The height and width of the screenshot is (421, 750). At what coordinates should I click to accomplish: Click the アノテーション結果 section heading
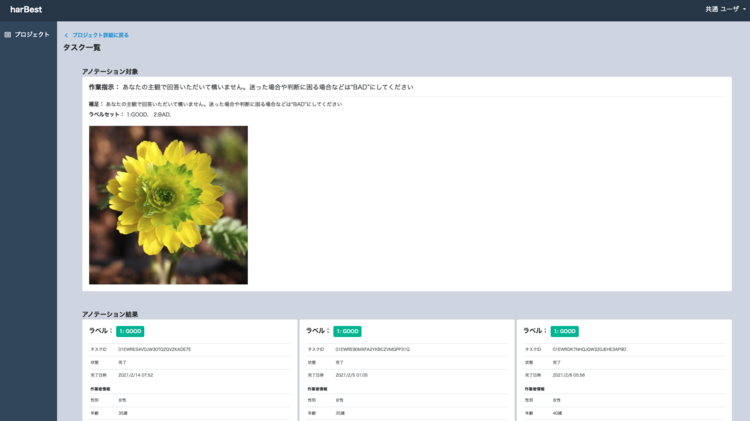coord(110,314)
